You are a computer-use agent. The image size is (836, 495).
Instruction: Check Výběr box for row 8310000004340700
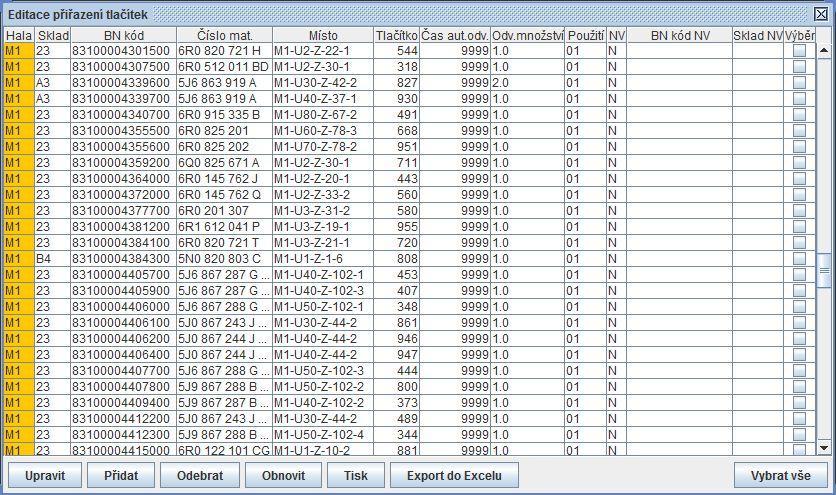coord(799,115)
